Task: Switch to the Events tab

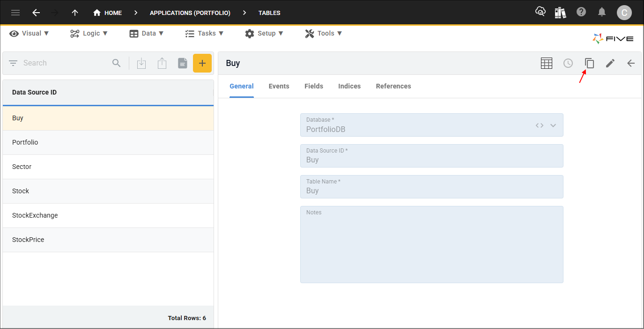Action: (x=279, y=86)
